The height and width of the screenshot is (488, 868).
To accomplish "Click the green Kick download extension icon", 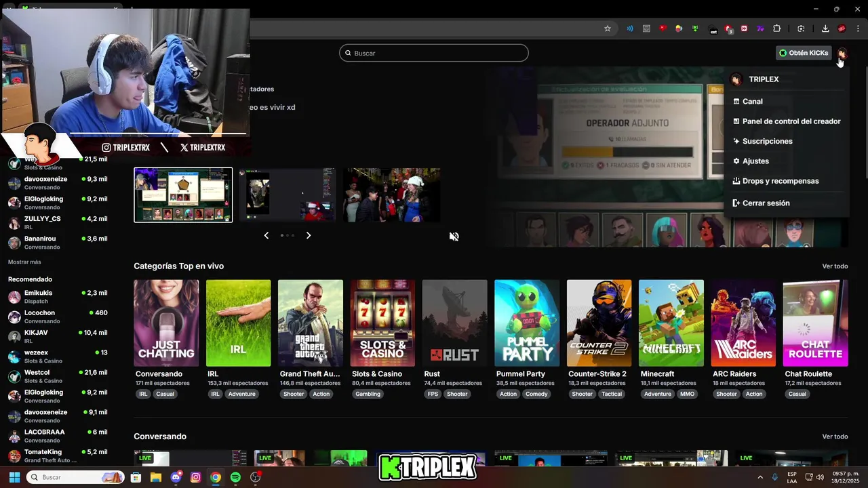I will (695, 28).
